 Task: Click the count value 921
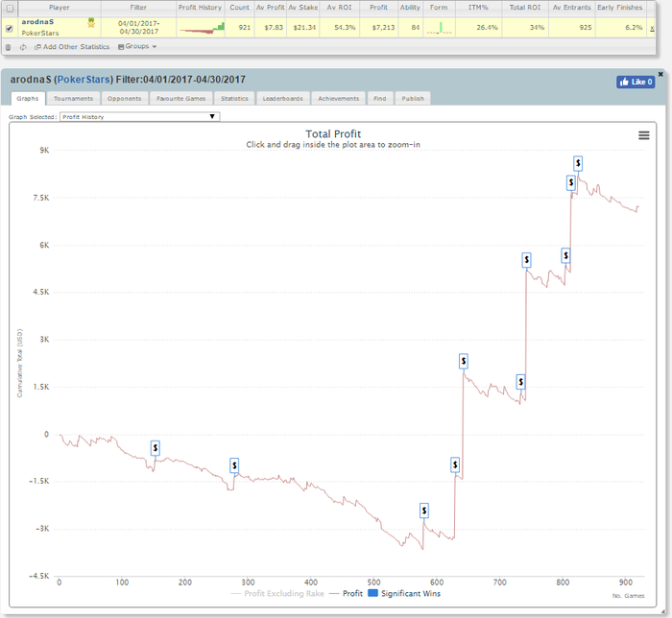click(245, 28)
